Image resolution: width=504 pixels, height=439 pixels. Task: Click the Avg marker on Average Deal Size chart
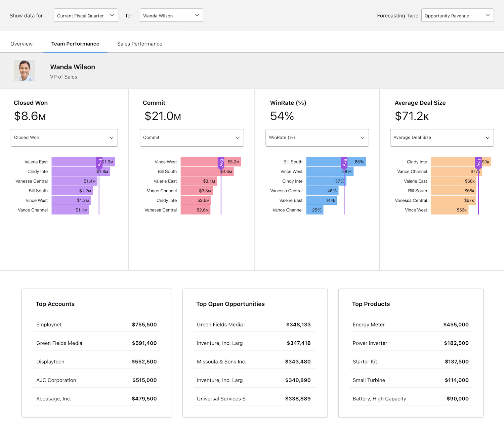coord(478,163)
